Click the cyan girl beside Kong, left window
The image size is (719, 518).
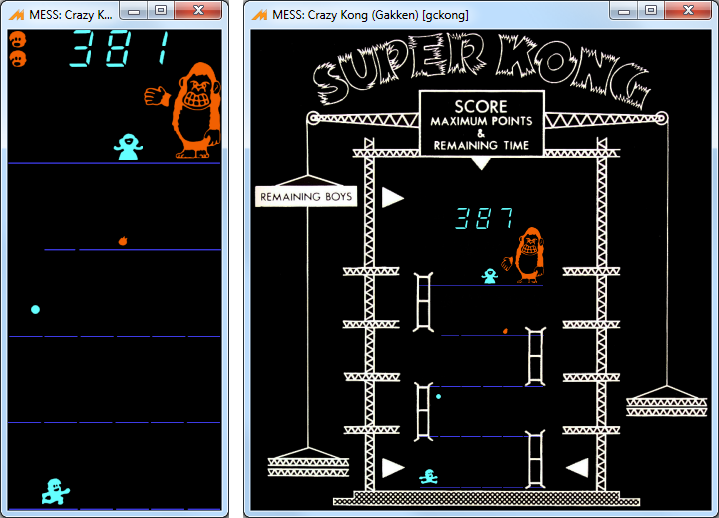[x=128, y=147]
